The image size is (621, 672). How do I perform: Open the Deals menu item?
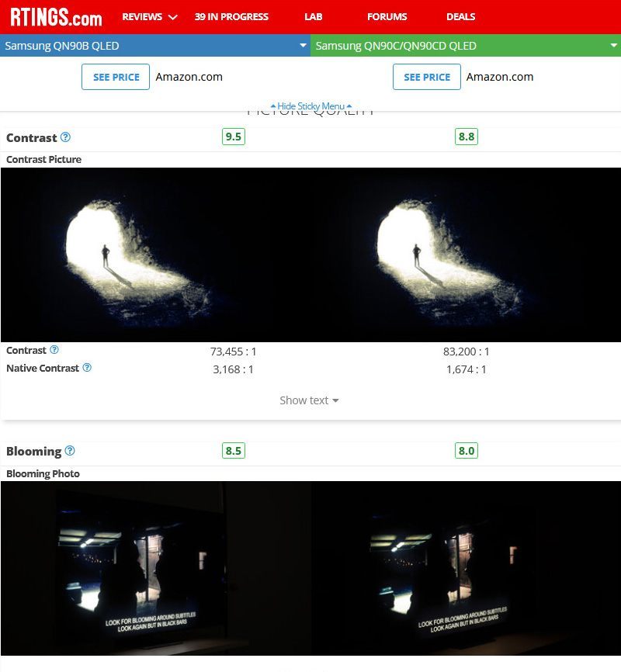tap(460, 17)
